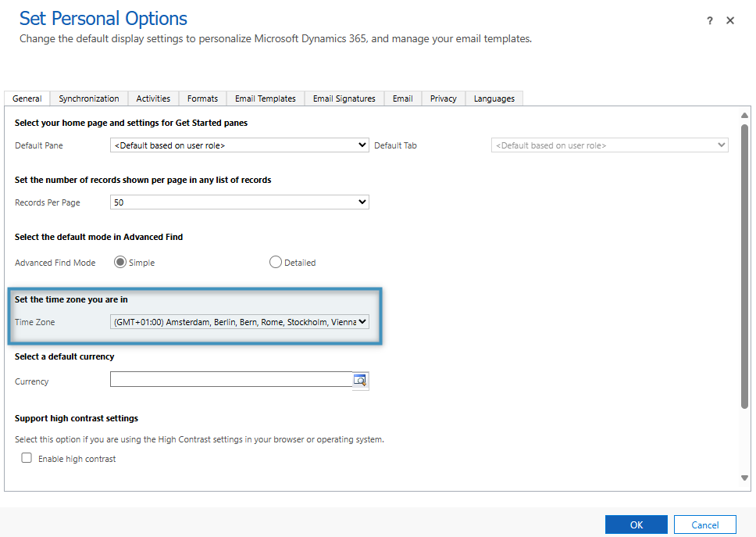
Task: Open the Time Zone dropdown
Action: (x=240, y=322)
